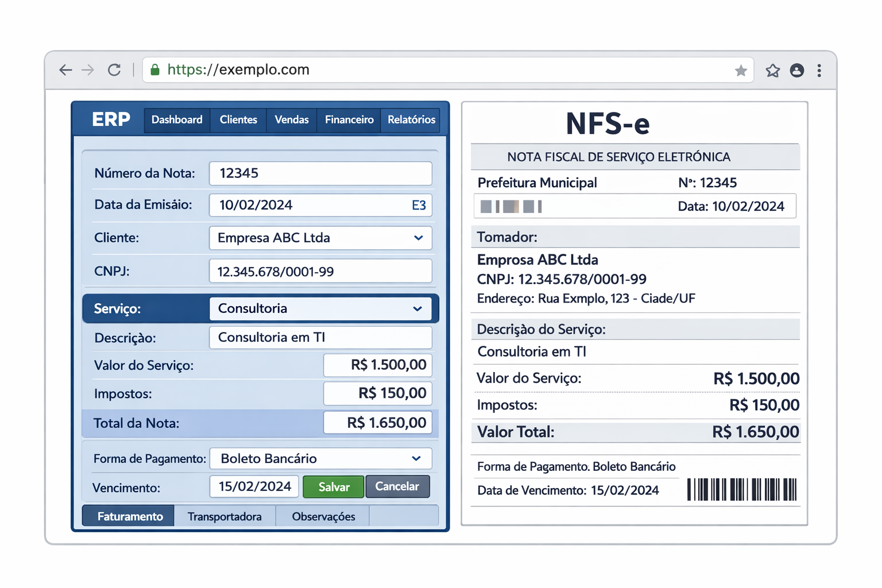Open the browser three-dot menu
Image resolution: width=882 pixels, height=588 pixels.
819,71
